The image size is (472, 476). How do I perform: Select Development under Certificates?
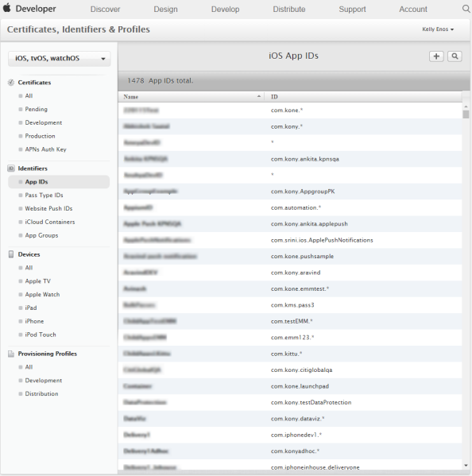tap(44, 122)
